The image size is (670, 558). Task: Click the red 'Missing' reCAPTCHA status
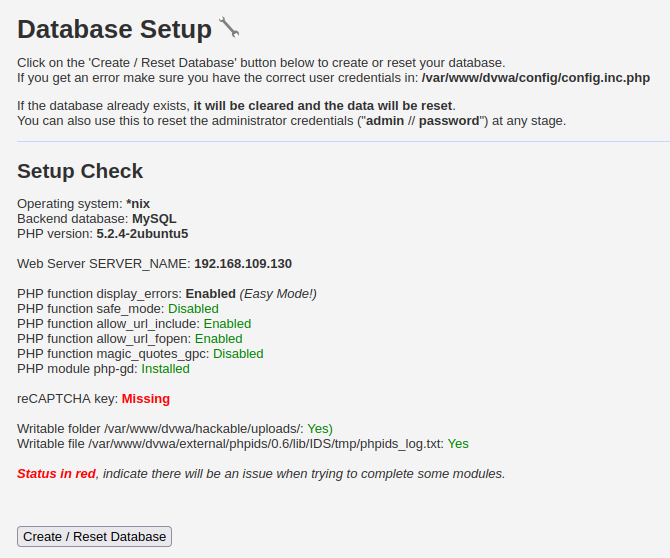click(146, 399)
